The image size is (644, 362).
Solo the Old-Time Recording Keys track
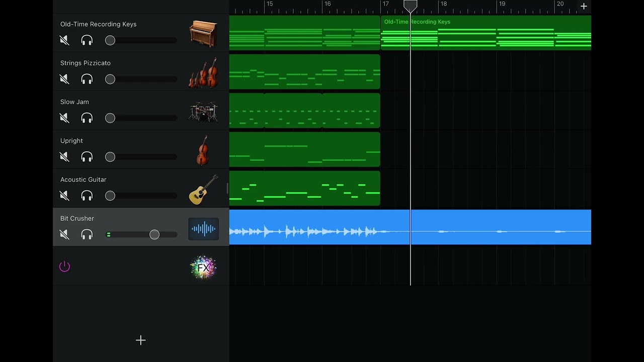tap(87, 40)
